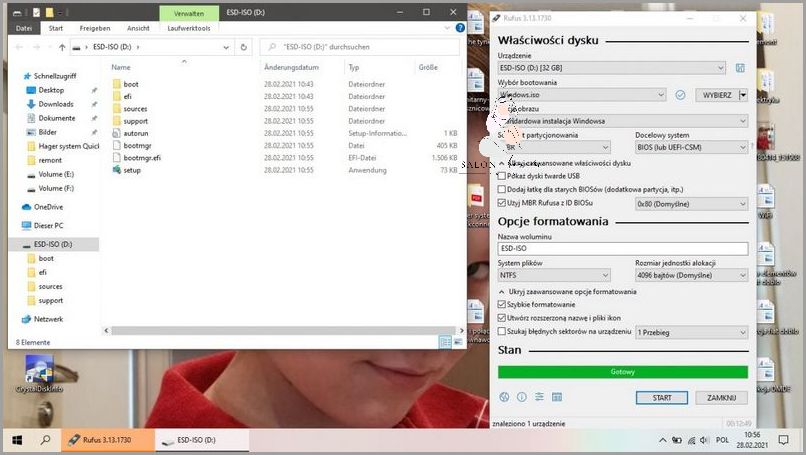Image resolution: width=806 pixels, height=455 pixels.
Task: Open System plików NTFS dropdown
Action: (554, 275)
